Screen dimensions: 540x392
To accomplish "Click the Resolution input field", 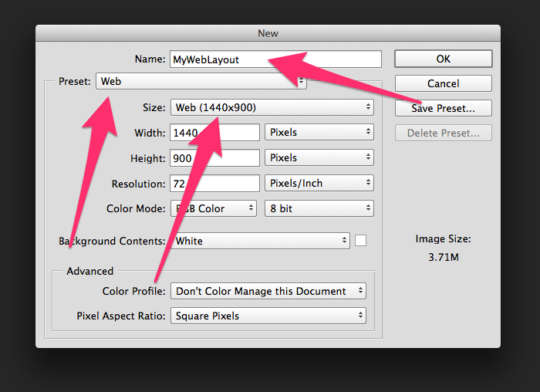I will (x=215, y=184).
